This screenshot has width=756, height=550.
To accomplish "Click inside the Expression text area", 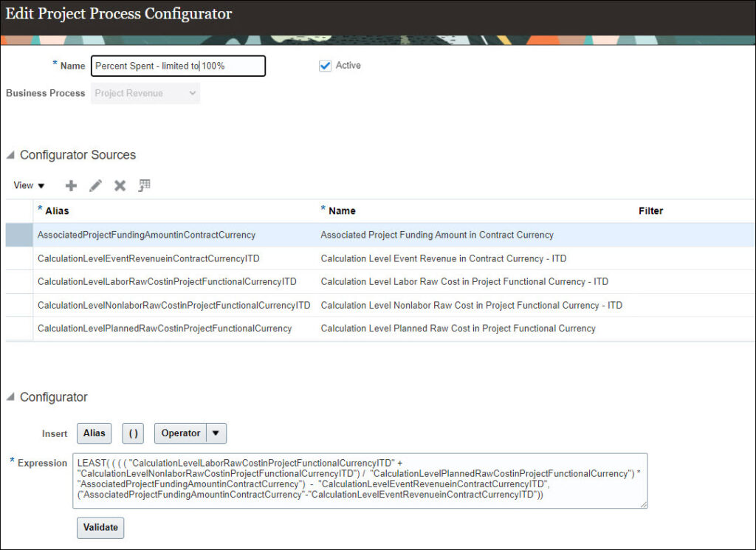I will (x=360, y=480).
